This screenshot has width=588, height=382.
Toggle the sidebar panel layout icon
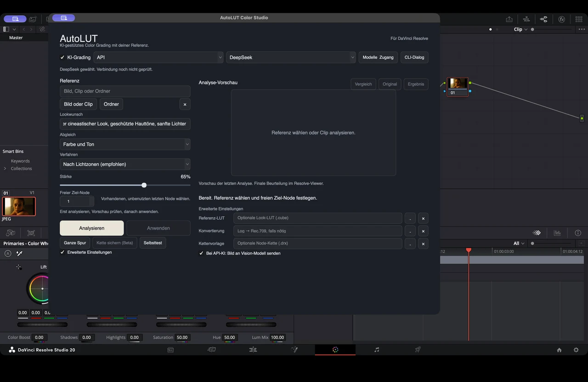click(6, 29)
